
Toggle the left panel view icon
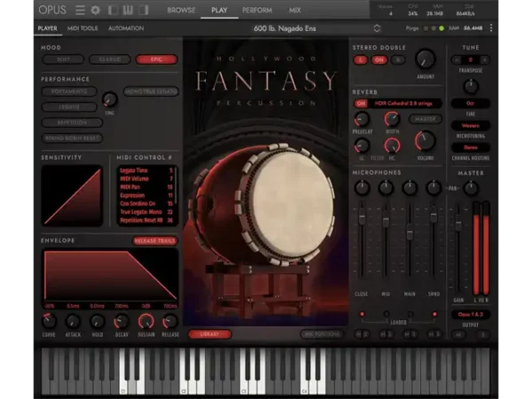[113, 10]
